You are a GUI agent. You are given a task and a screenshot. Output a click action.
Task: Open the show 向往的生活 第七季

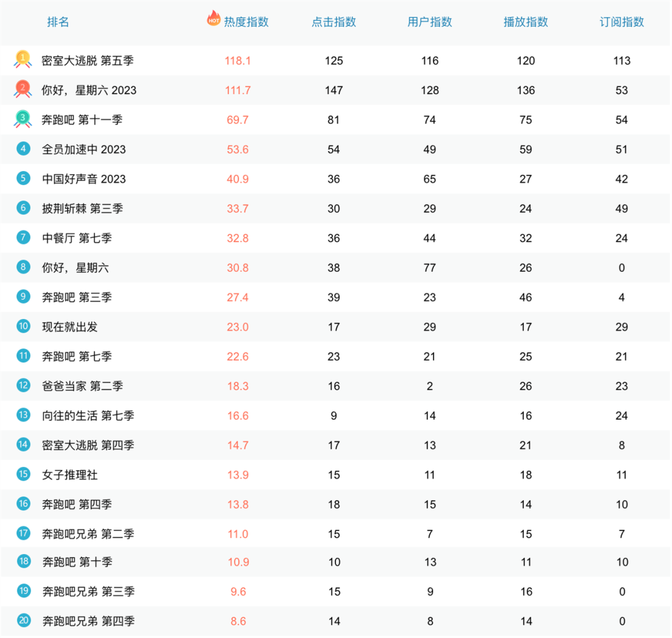pyautogui.click(x=88, y=415)
